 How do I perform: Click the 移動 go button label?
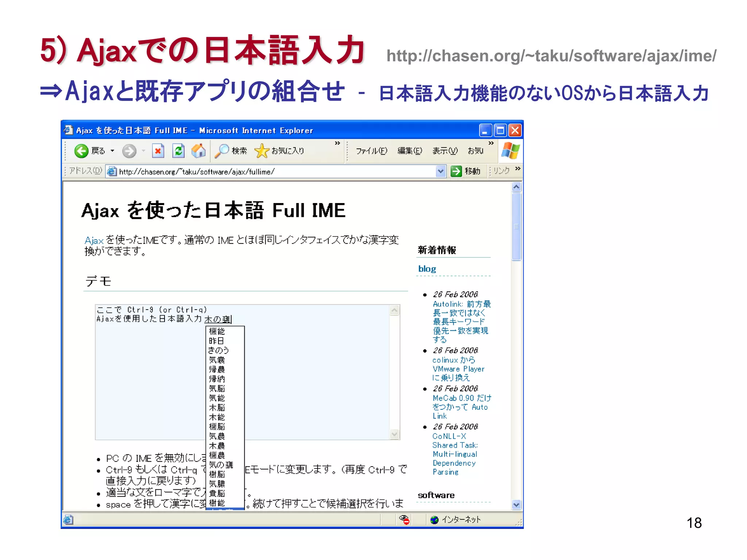pos(472,171)
